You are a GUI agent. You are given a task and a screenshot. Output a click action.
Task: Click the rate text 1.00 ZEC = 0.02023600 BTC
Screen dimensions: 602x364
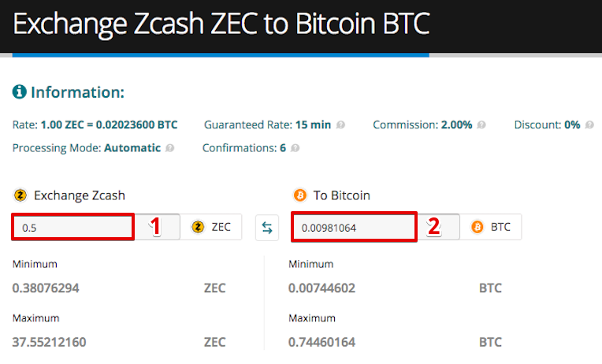[109, 124]
